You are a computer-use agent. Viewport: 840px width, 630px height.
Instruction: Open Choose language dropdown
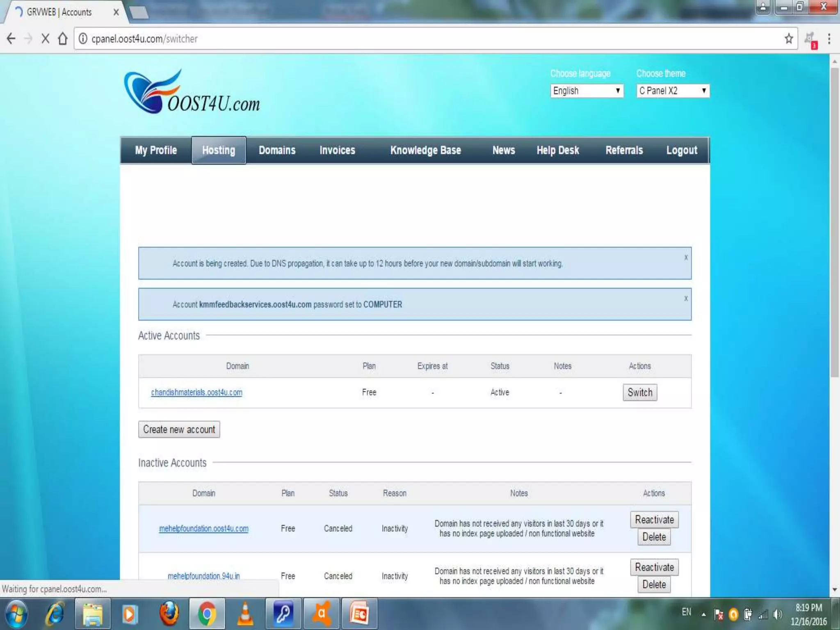click(587, 91)
